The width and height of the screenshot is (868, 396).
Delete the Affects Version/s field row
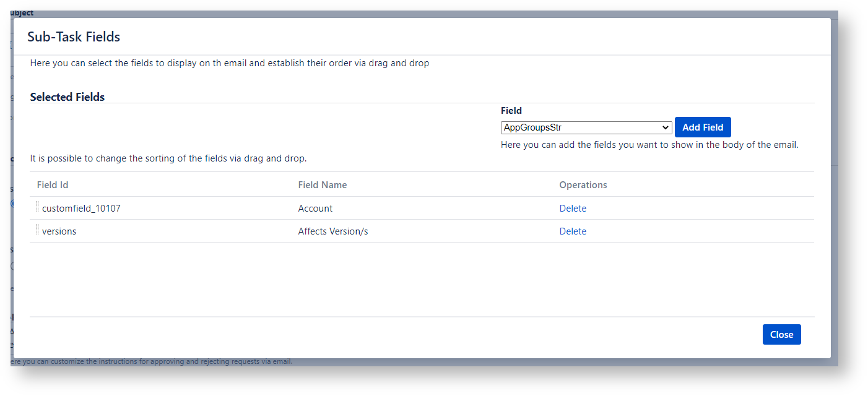click(x=573, y=231)
